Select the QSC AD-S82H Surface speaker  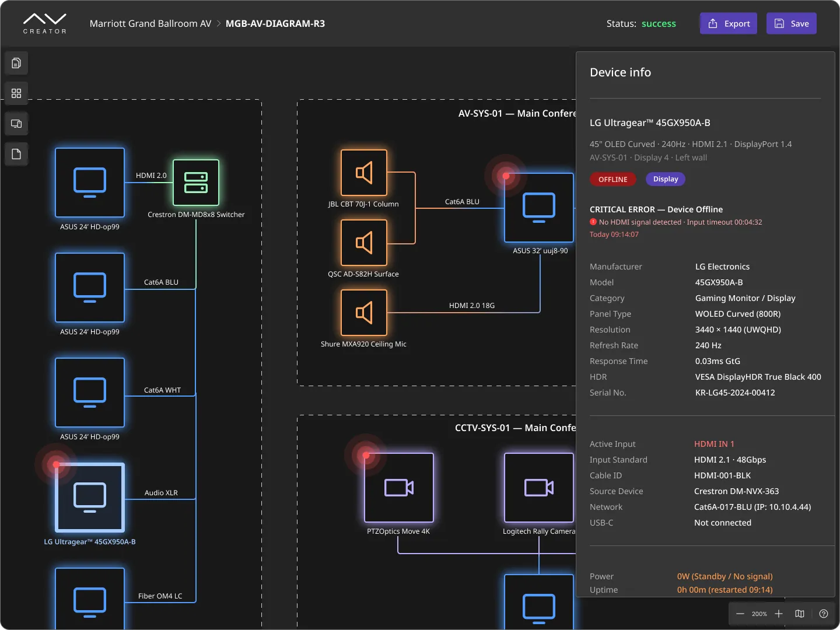tap(364, 243)
